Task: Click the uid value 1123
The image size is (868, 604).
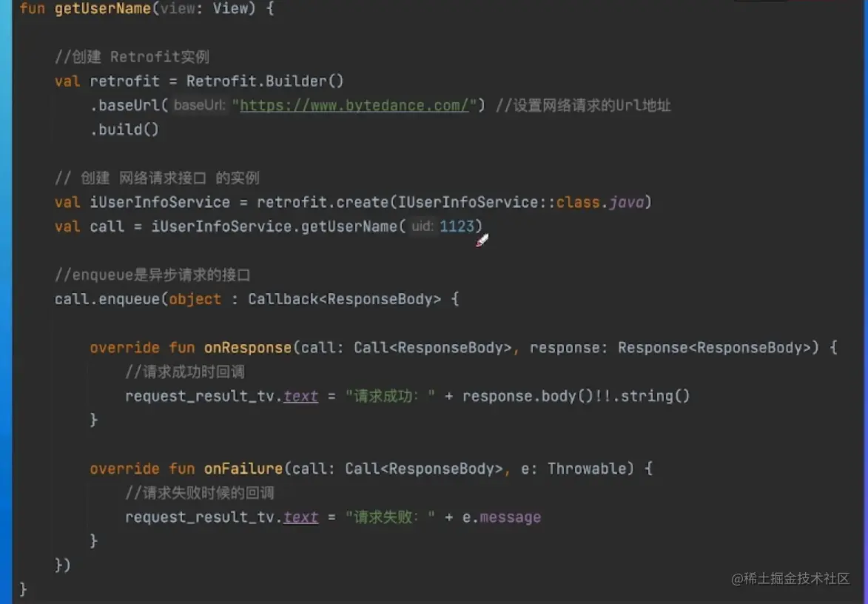Action: point(457,226)
